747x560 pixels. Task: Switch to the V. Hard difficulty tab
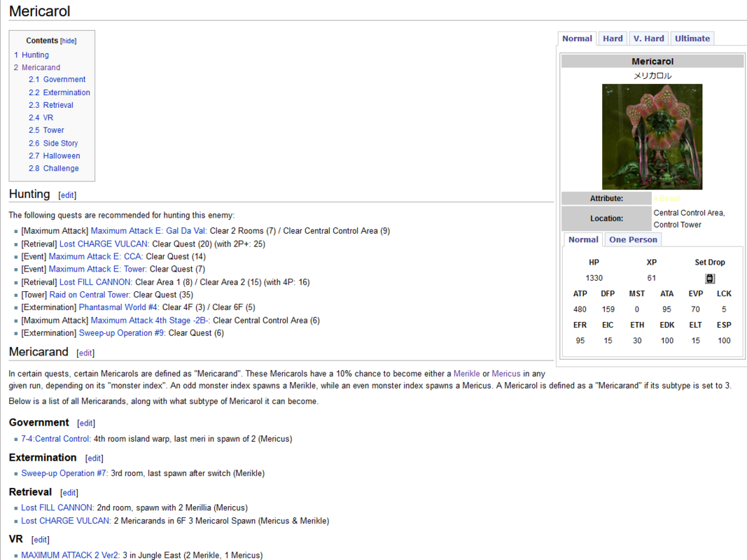pos(648,38)
